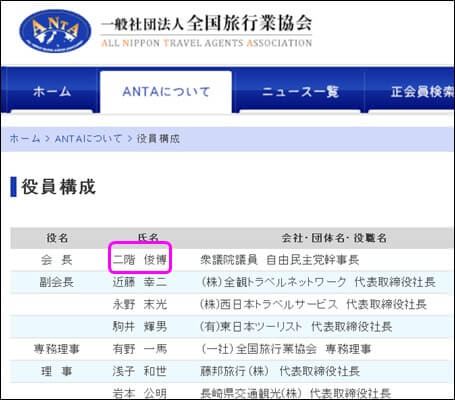Click the 藤邦旅行(株) company cell
The width and height of the screenshot is (455, 400).
(280, 371)
